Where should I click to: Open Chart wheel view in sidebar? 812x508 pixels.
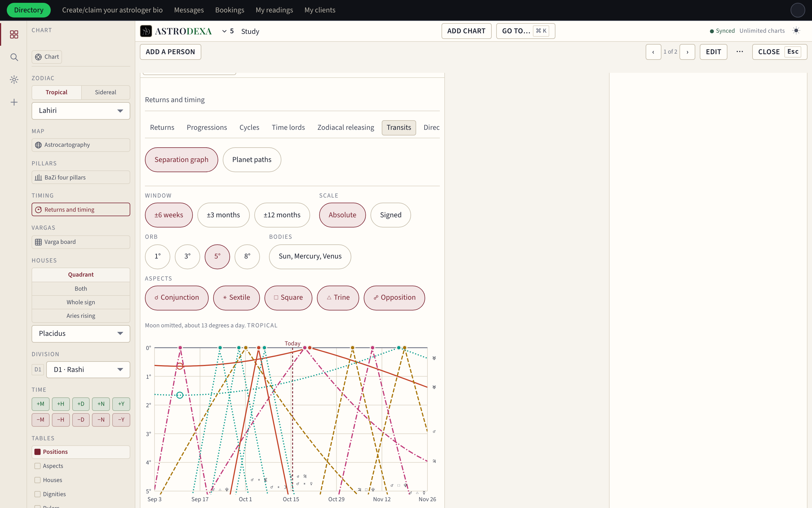47,57
